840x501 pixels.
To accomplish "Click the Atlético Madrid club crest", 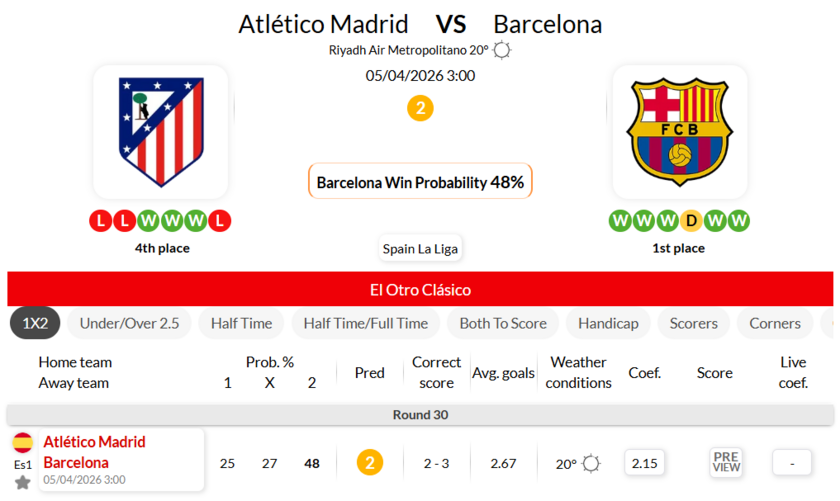I will click(x=160, y=130).
